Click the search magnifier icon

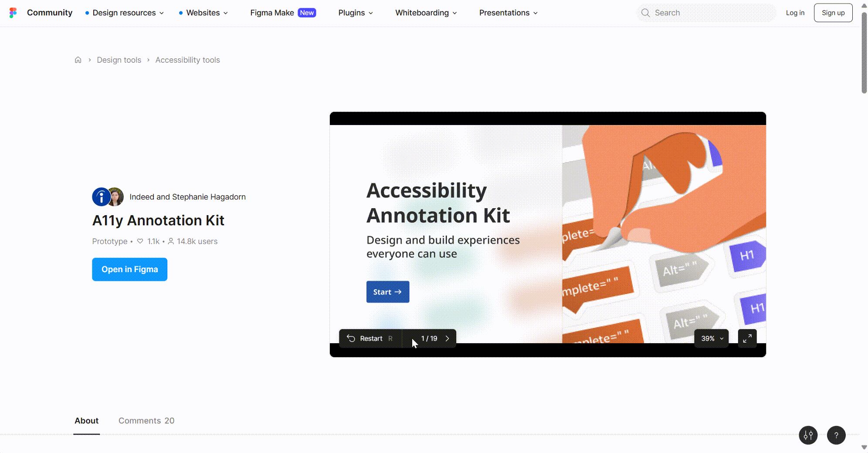pyautogui.click(x=645, y=13)
